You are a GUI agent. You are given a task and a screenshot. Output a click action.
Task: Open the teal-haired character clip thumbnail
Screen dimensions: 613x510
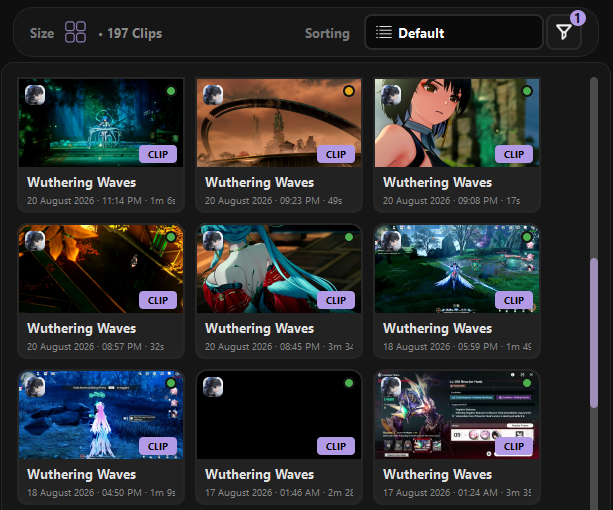pos(279,269)
